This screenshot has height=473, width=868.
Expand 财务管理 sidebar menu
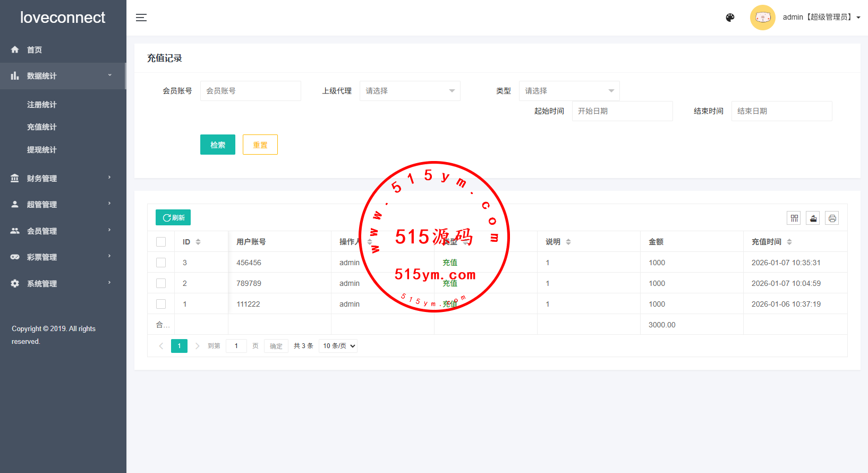(x=42, y=179)
